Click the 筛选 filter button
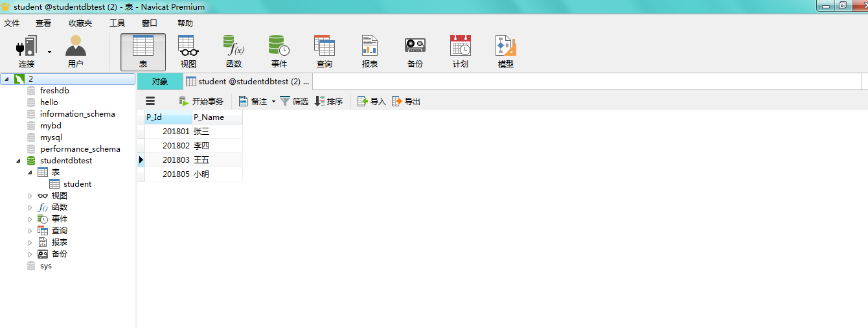The width and height of the screenshot is (868, 328). pos(294,101)
